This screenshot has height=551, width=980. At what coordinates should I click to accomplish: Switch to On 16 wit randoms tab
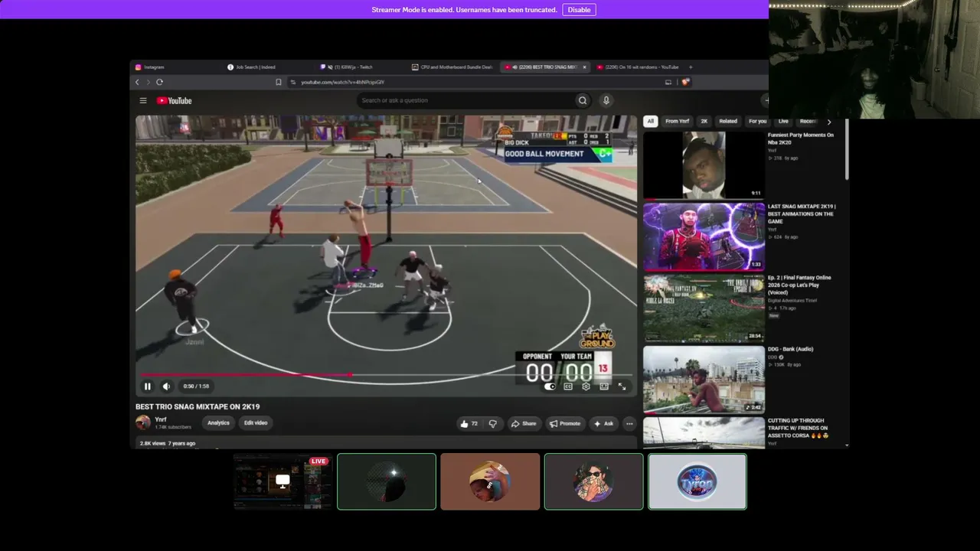[638, 67]
